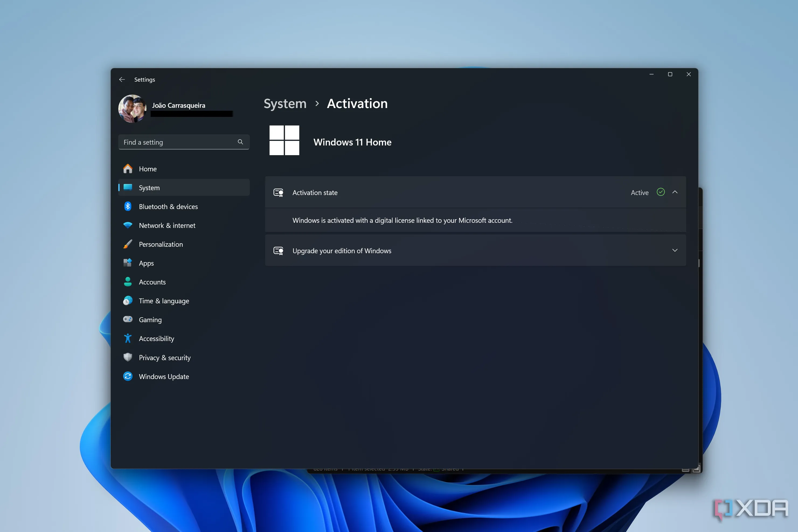The width and height of the screenshot is (798, 532).
Task: Maximize the Settings window
Action: tap(670, 74)
